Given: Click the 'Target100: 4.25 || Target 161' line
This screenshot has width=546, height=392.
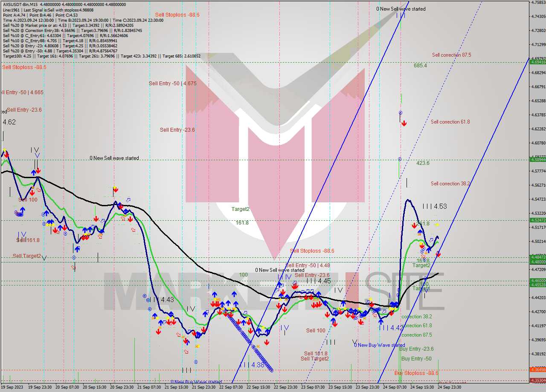Looking at the screenshot, I should [x=102, y=56].
